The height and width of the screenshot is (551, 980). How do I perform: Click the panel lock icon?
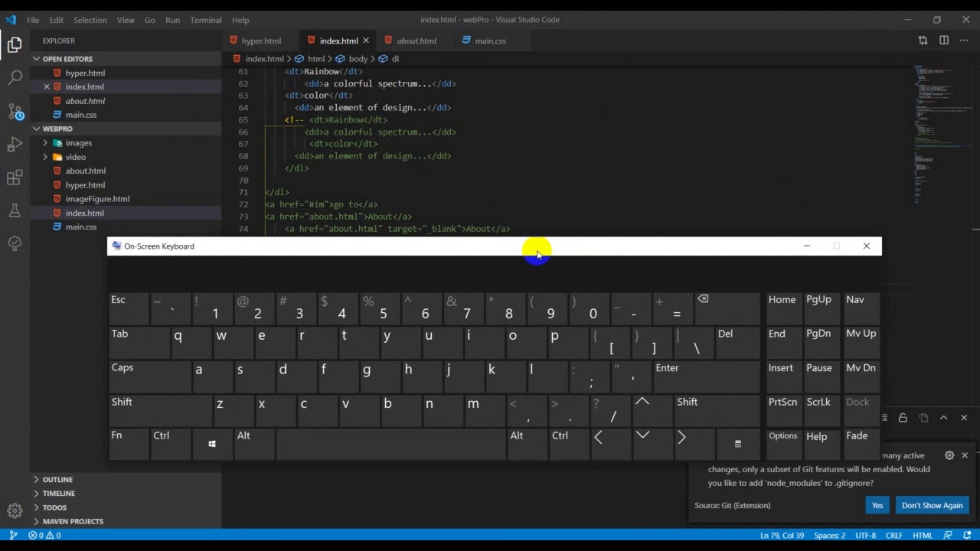click(903, 418)
